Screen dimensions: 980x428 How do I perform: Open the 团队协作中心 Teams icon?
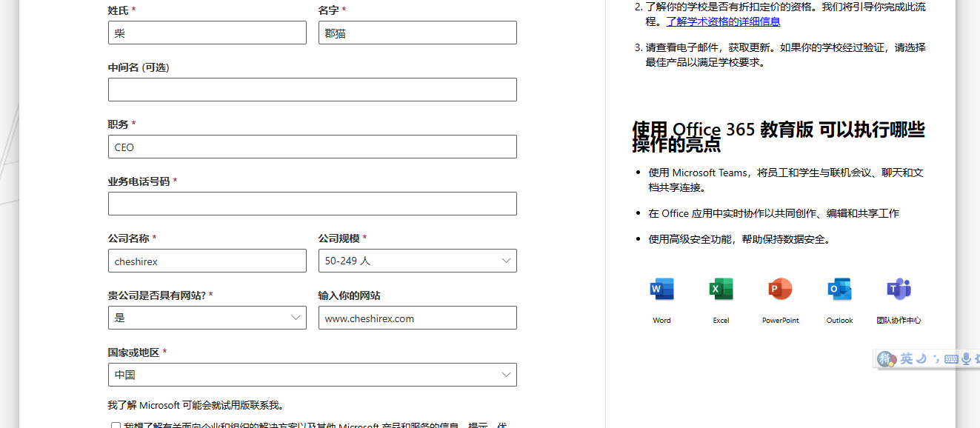pos(899,290)
